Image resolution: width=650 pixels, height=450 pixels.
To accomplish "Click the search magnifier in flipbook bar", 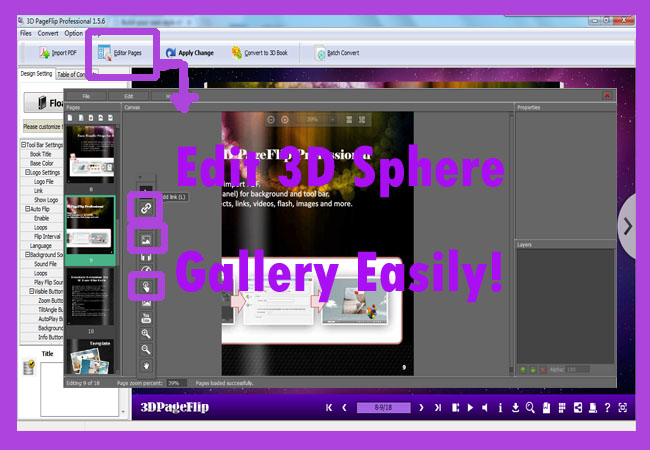I will [x=530, y=408].
